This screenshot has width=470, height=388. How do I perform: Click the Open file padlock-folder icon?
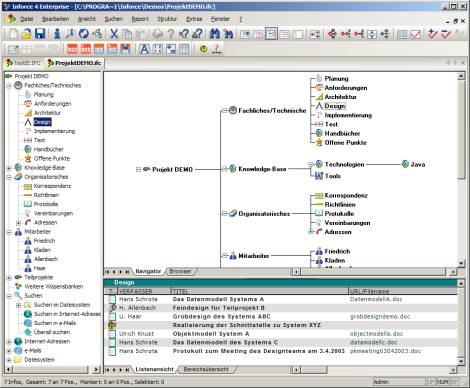[27, 34]
